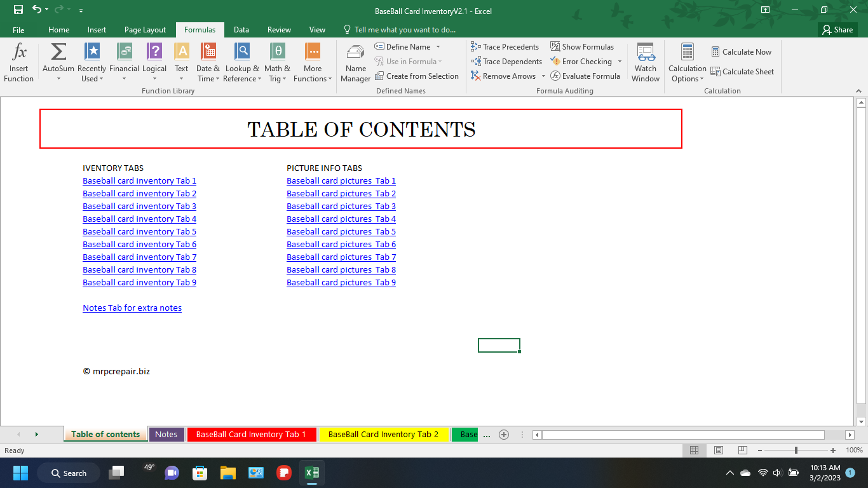Viewport: 868px width, 488px height.
Task: Open the Math & Trig functions icon
Action: [x=277, y=52]
